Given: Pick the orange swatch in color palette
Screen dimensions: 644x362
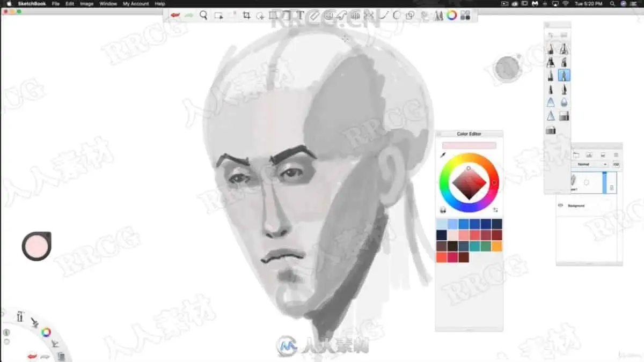Looking at the screenshot, I should (496, 246).
